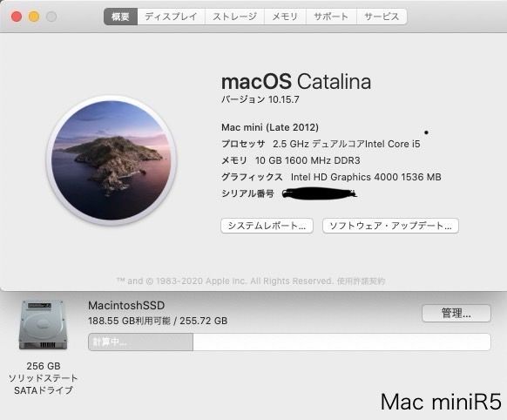This screenshot has width=507, height=420.
Task: Click the version text バージョン 10.15.7
Action: pos(260,99)
